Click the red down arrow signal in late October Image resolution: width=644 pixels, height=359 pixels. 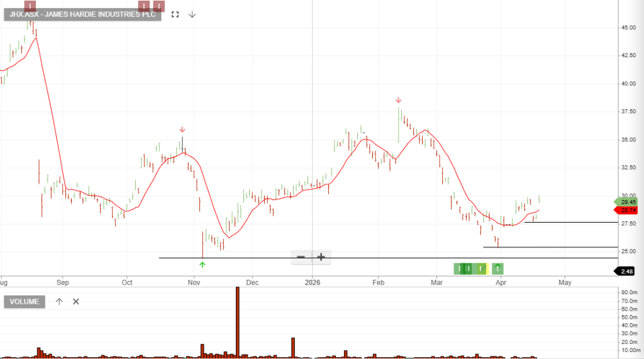click(x=182, y=130)
